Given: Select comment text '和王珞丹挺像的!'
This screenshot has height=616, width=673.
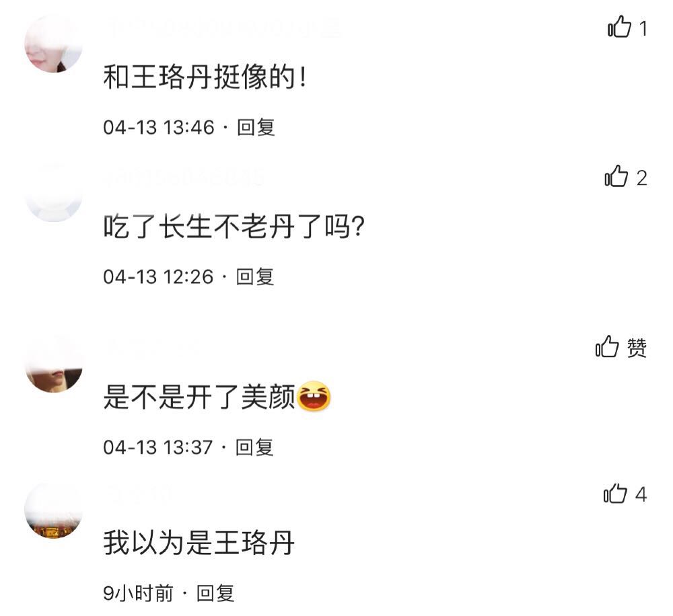Looking at the screenshot, I should (x=205, y=77).
